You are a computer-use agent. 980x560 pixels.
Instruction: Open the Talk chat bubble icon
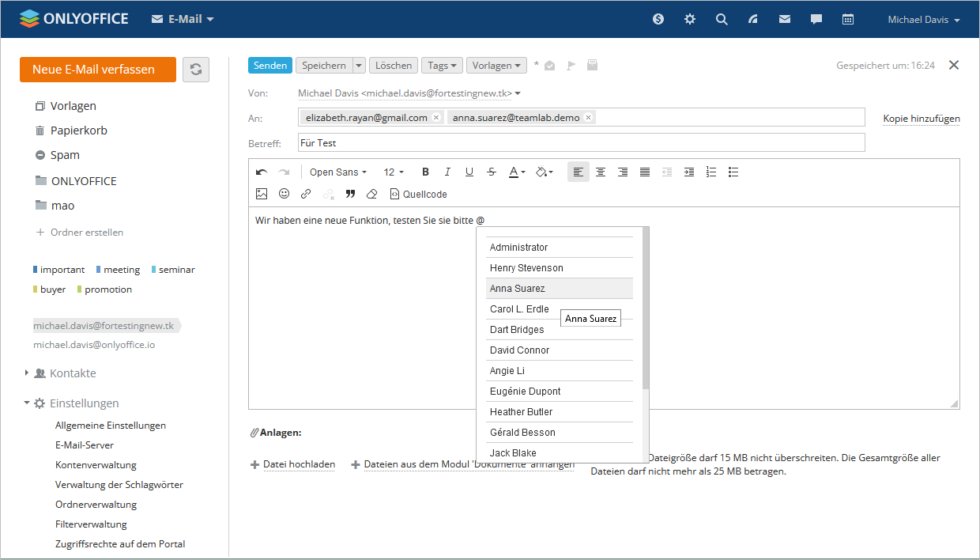coord(816,20)
